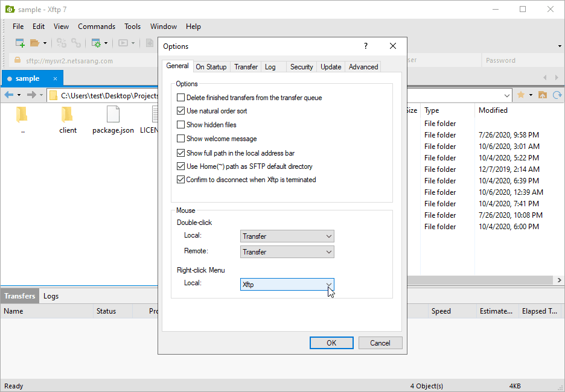Viewport: 565px width, 392px height.
Task: Click the previous tab scroll arrow
Action: pos(545,77)
